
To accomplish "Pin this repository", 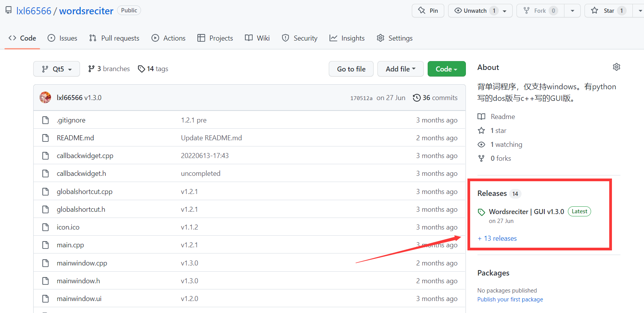I will pos(428,11).
